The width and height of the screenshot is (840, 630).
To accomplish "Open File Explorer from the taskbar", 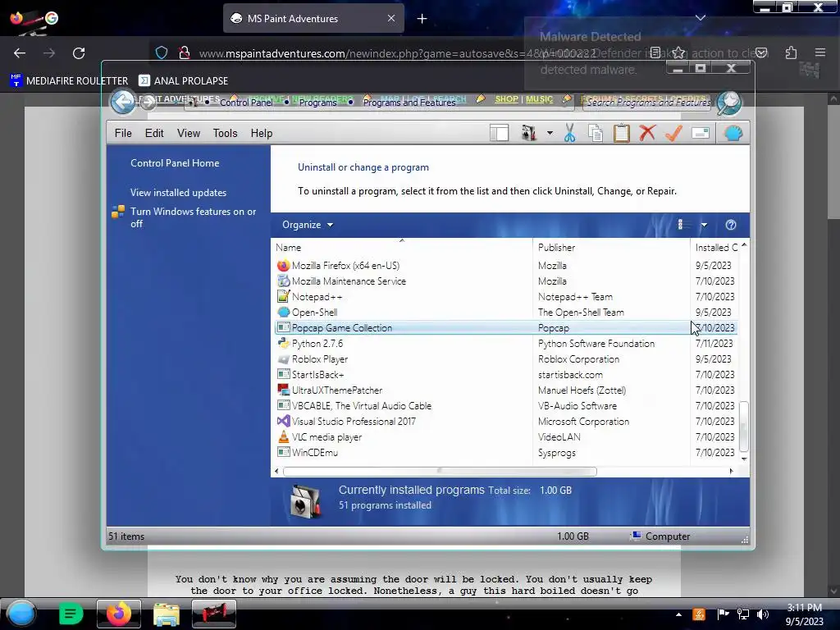I will (x=166, y=614).
